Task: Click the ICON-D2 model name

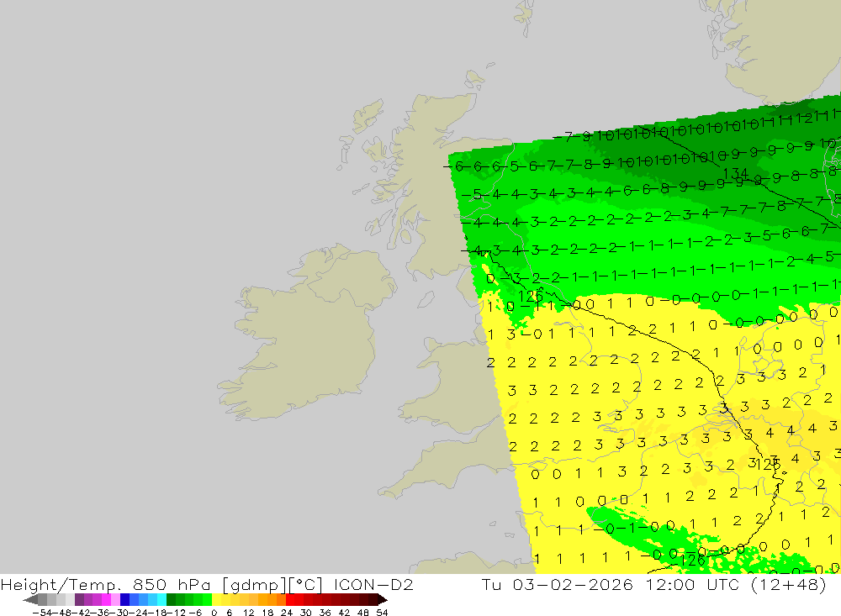Action: (x=373, y=584)
